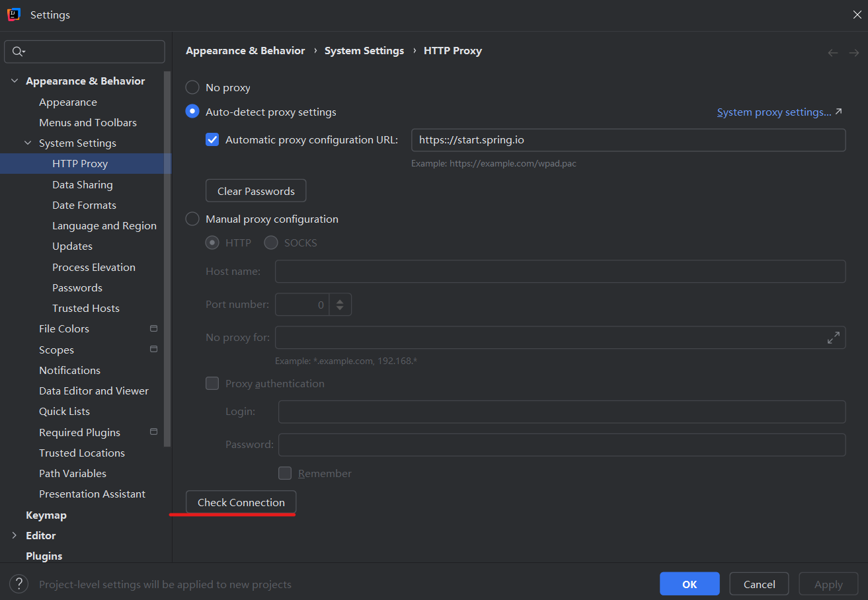Open the Plugins settings section
868x600 pixels.
[x=44, y=556]
